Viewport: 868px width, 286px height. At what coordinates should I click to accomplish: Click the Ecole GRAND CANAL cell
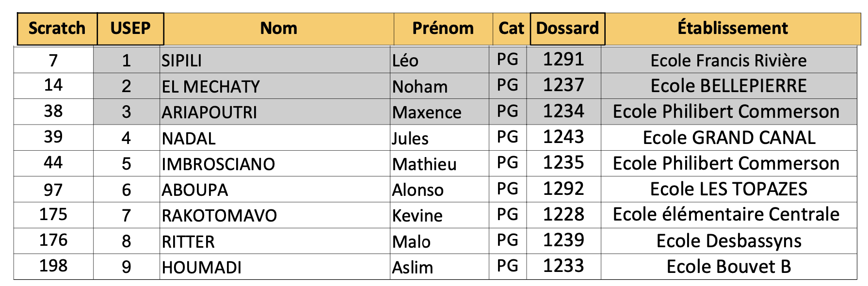[728, 138]
